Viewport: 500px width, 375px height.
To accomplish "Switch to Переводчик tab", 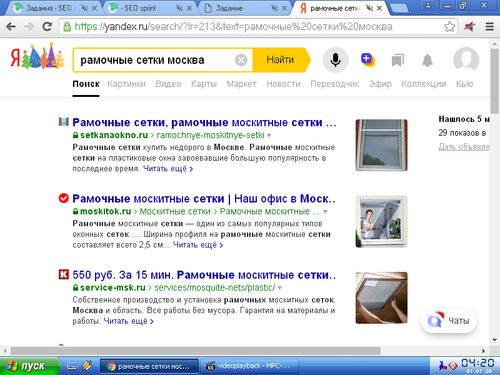I will [x=335, y=84].
